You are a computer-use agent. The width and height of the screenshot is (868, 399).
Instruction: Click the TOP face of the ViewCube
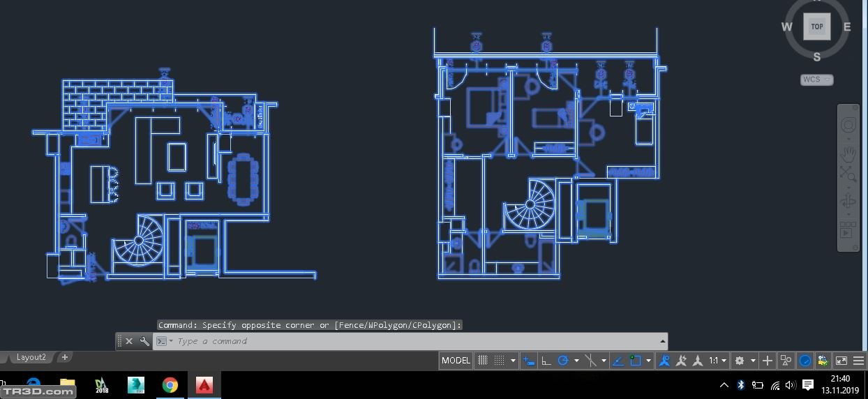816,27
